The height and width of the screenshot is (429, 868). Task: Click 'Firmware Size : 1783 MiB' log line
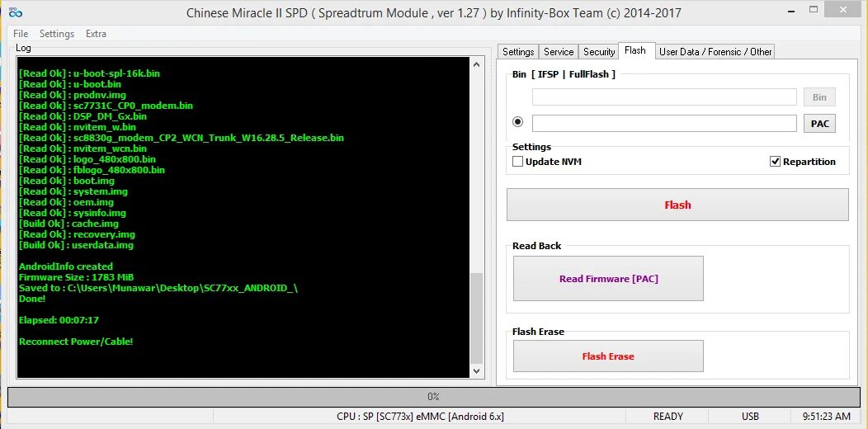[x=77, y=277]
